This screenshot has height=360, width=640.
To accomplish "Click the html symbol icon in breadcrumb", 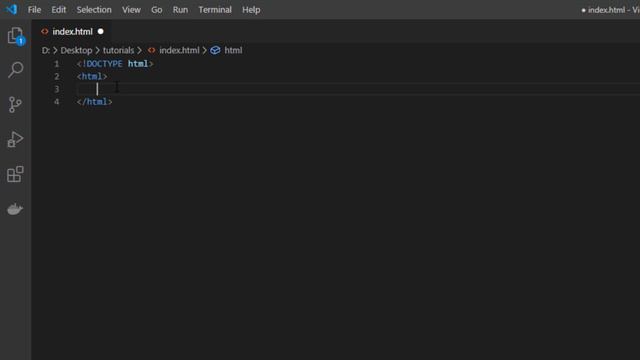I will pyautogui.click(x=215, y=50).
